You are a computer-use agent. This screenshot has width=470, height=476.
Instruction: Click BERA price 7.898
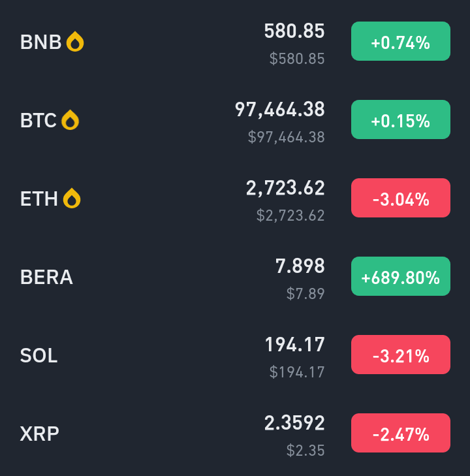coord(300,266)
